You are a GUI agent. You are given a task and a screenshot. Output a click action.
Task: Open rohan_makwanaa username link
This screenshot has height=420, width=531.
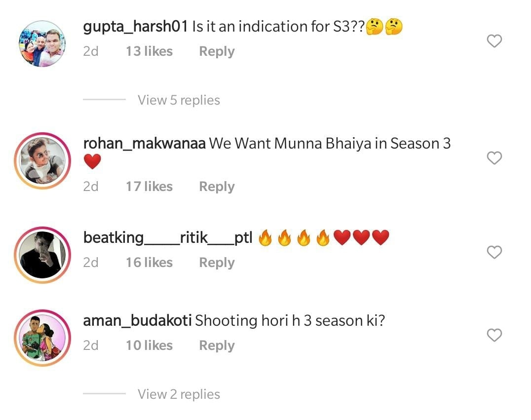coord(144,143)
